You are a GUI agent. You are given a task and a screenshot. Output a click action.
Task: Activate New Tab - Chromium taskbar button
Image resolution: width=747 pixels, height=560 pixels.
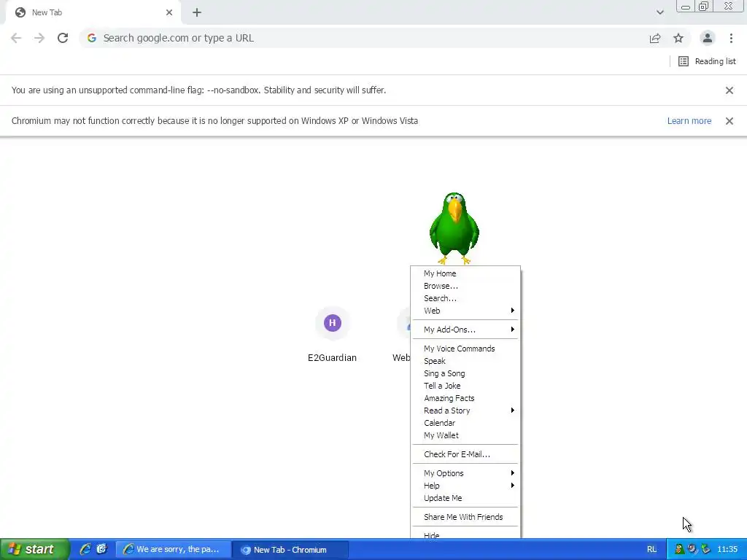pos(290,550)
